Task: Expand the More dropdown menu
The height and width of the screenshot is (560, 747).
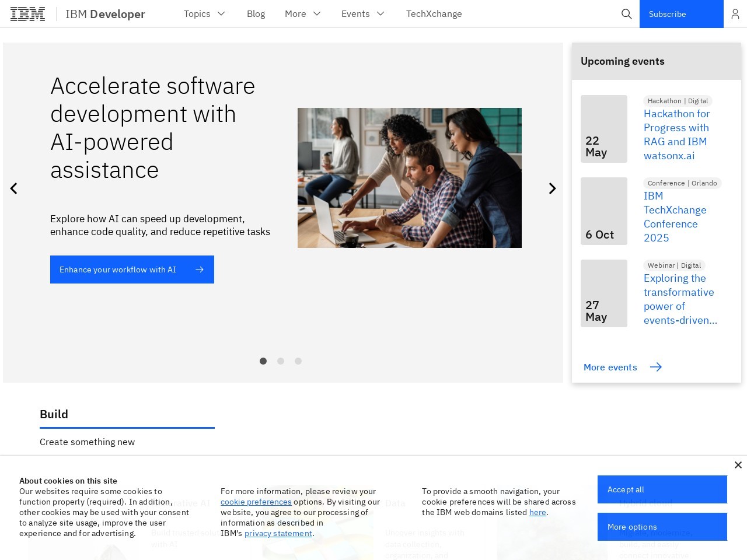Action: point(302,14)
